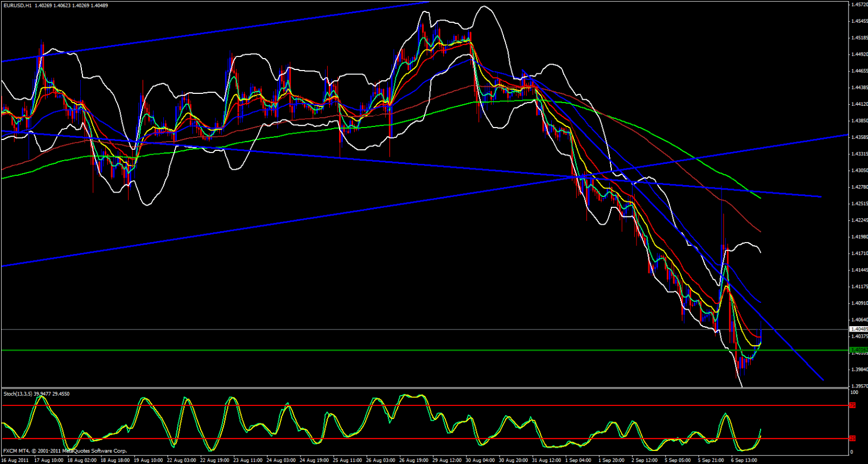Click the FXCM MT4 copyright text

[65, 451]
